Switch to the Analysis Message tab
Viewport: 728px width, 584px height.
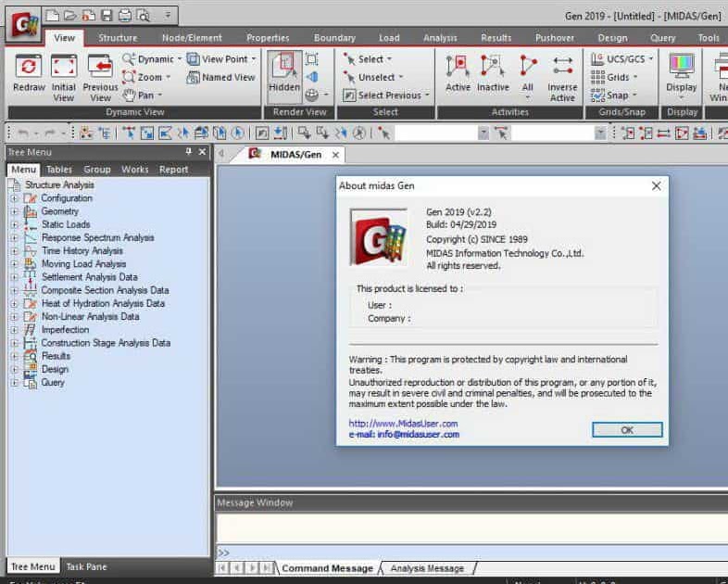427,568
